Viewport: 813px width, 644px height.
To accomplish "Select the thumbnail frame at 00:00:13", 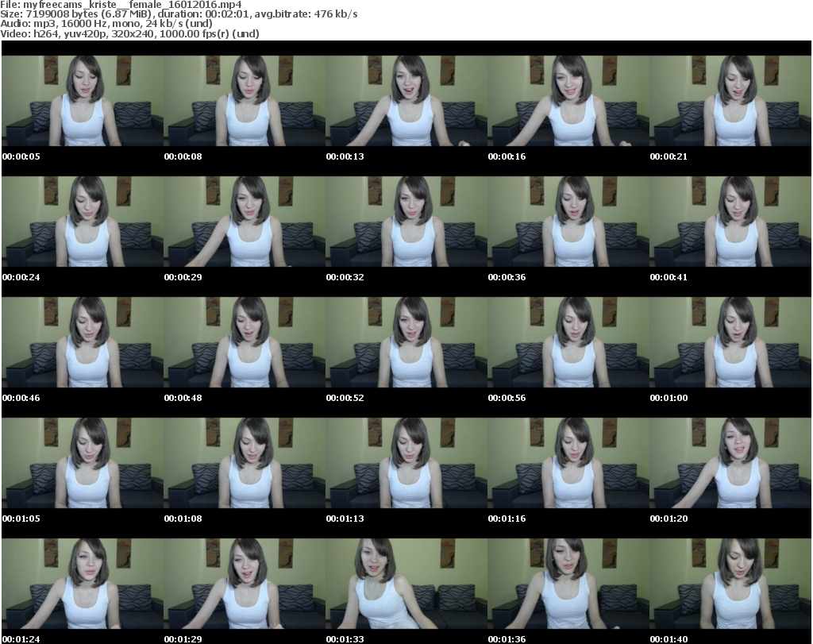I will pyautogui.click(x=406, y=101).
